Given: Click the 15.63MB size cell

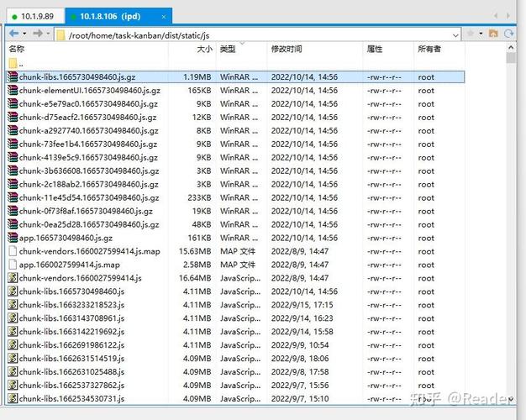Looking at the screenshot, I should pos(195,251).
